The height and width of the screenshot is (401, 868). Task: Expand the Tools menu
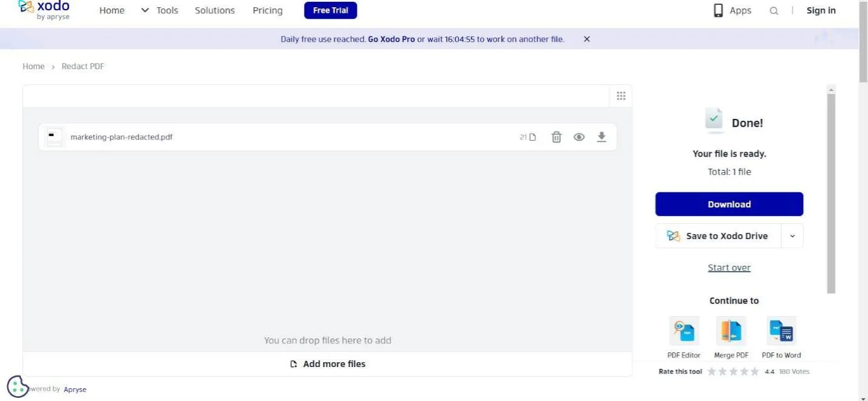click(x=160, y=11)
